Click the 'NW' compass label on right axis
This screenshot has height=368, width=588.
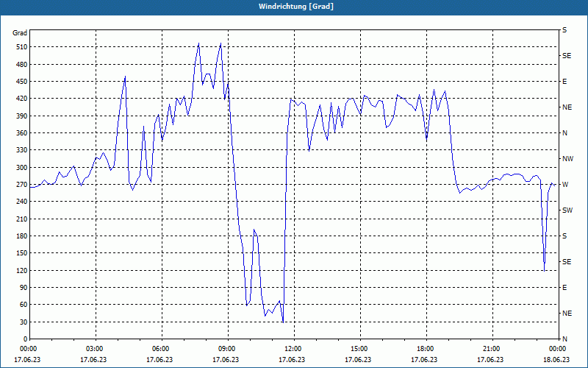point(567,159)
